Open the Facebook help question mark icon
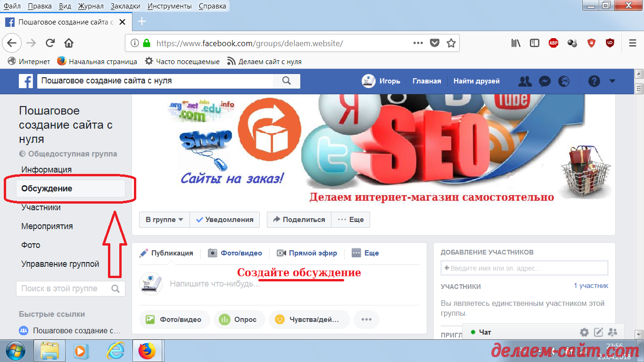 click(594, 81)
